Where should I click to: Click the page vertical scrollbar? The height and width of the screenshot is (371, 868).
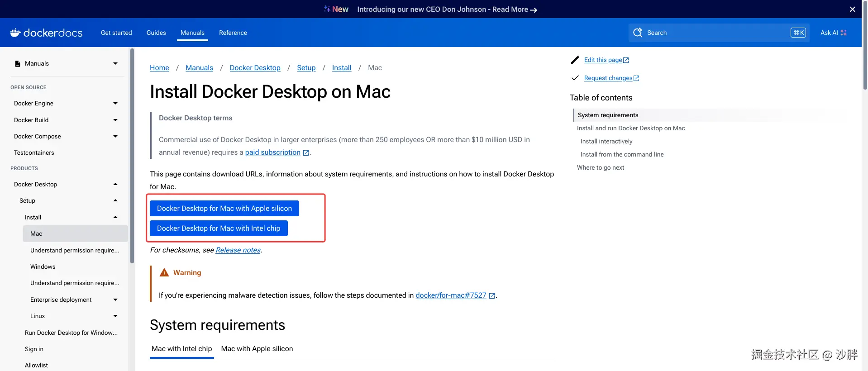pyautogui.click(x=865, y=45)
